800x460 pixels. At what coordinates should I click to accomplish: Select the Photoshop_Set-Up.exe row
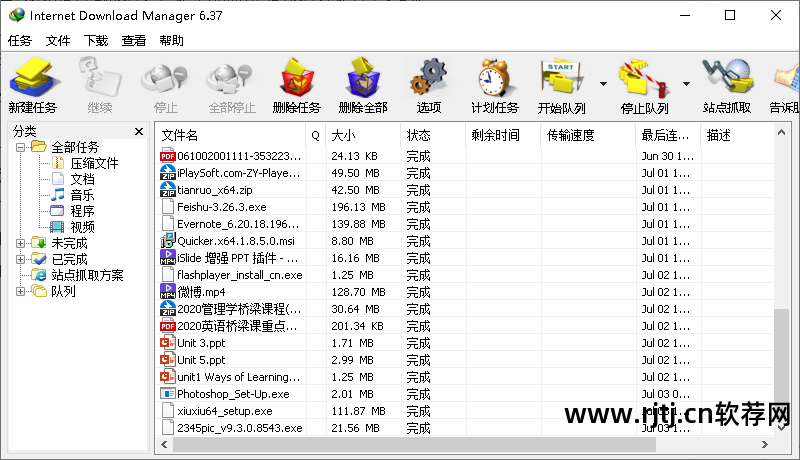tap(464, 394)
